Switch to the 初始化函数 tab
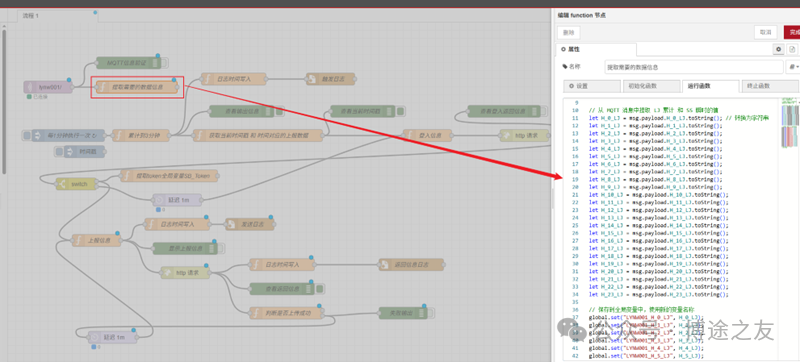 tap(651, 86)
